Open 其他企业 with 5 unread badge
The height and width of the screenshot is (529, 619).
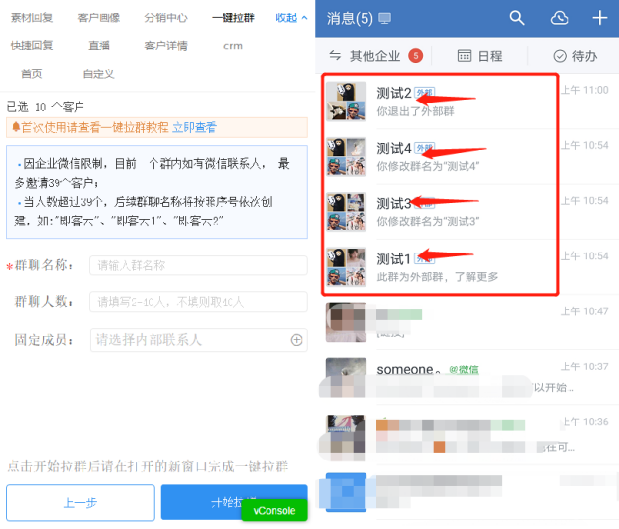pyautogui.click(x=376, y=56)
